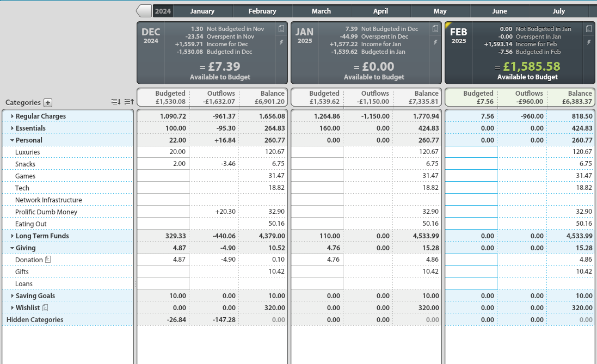Click Hidden Categories -147.28 outflow
The height and width of the screenshot is (364, 597).
224,319
